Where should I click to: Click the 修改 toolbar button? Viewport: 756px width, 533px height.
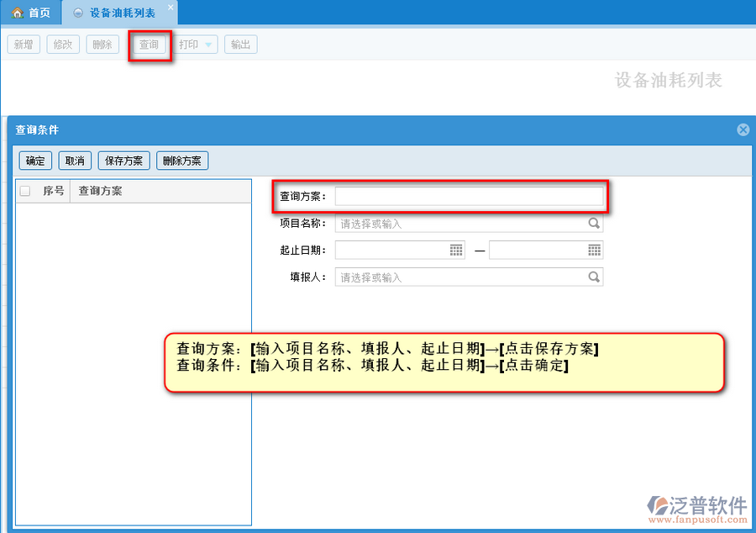63,45
